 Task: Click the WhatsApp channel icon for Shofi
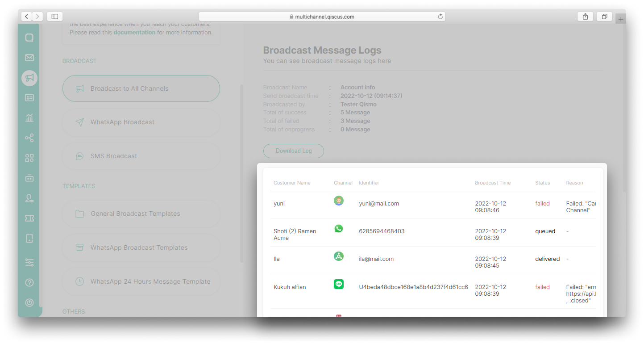pos(339,229)
